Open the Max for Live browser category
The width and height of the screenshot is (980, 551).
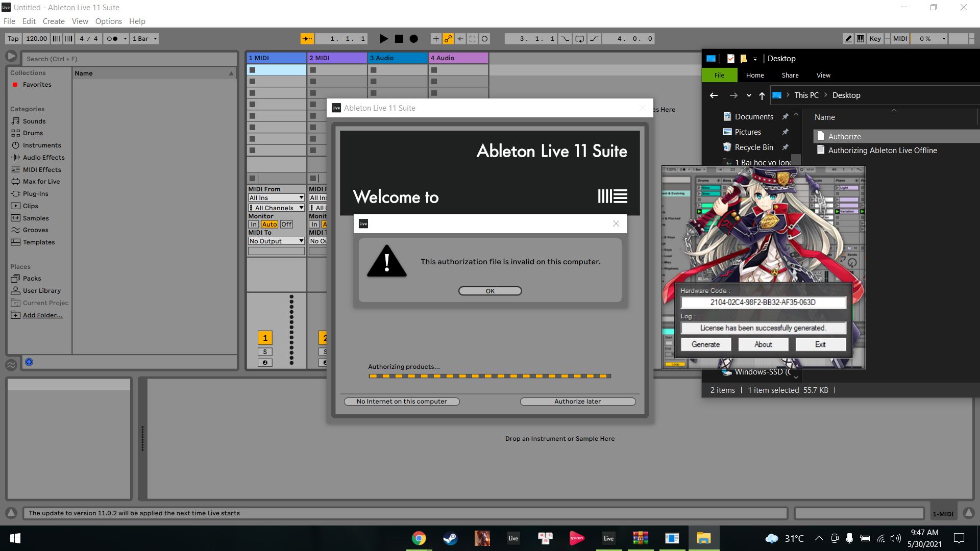pyautogui.click(x=40, y=181)
